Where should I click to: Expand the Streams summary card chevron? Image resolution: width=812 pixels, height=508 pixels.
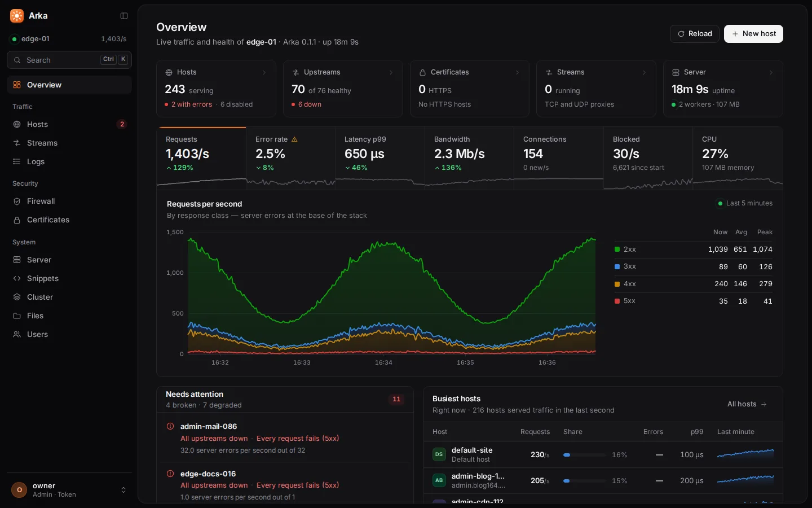click(644, 72)
